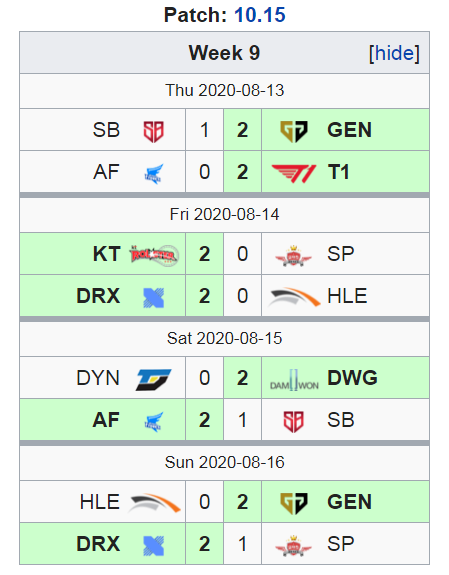The width and height of the screenshot is (449, 575).
Task: Click the Sat 2020-08-15 date row
Action: click(224, 338)
